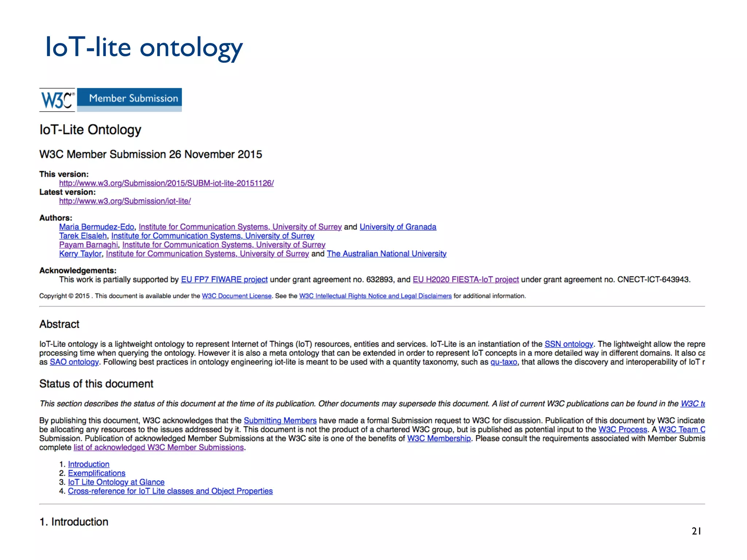Open Surrey institute link next to Maria Bermudez-Edo
The width and height of the screenshot is (747, 560).
tap(240, 227)
